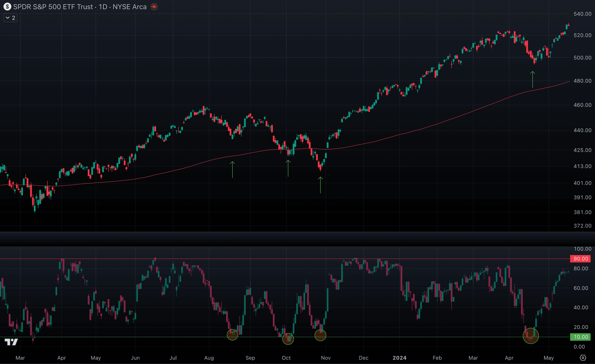Select the green arrow drawn in mid-August
Viewport: 595px width, 364px height.
coord(232,170)
